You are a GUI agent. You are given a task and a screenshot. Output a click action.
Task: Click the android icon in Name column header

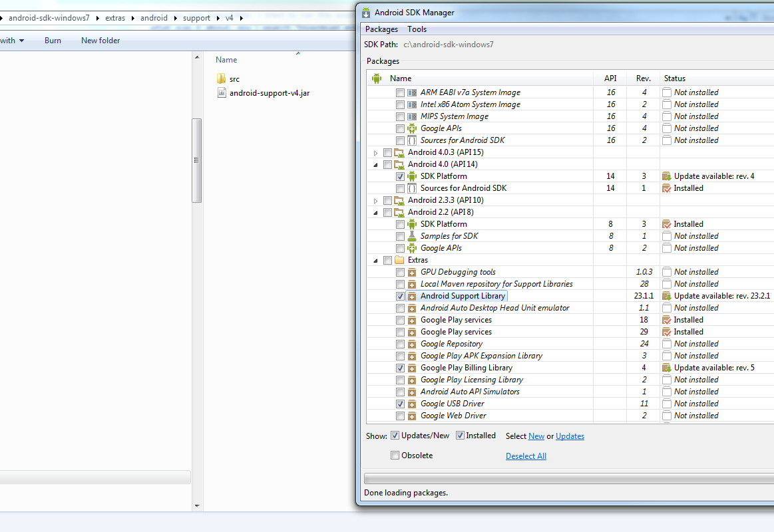[x=377, y=78]
